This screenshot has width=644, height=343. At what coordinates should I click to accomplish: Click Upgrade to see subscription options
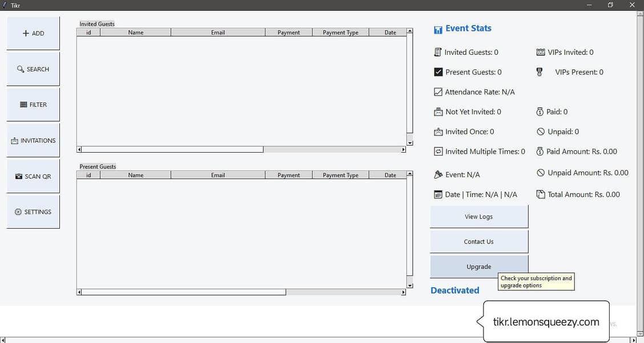pos(479,266)
